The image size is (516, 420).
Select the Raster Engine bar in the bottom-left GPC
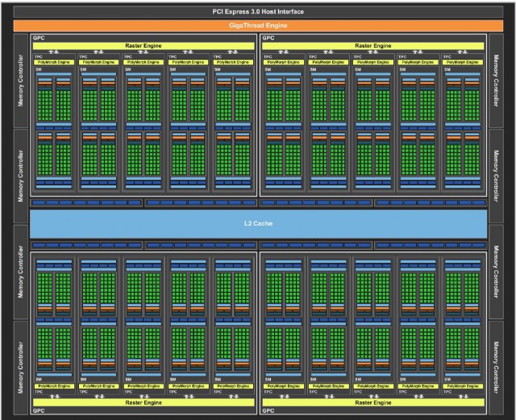(144, 402)
